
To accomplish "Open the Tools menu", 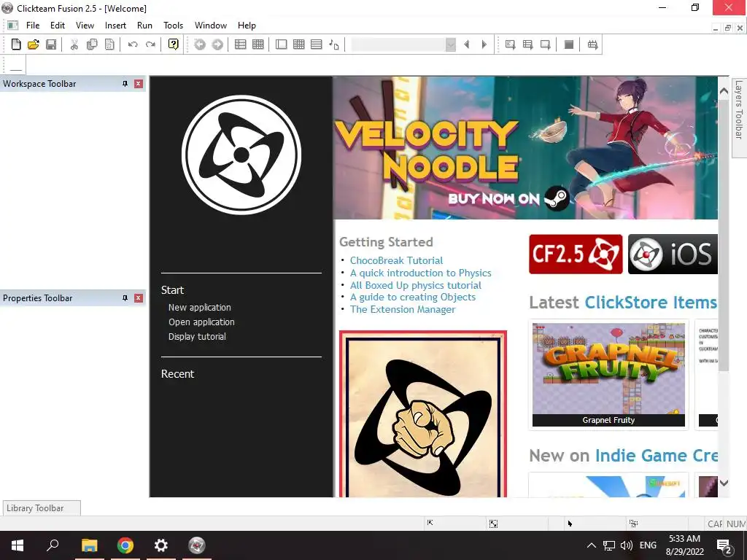I will pyautogui.click(x=173, y=26).
